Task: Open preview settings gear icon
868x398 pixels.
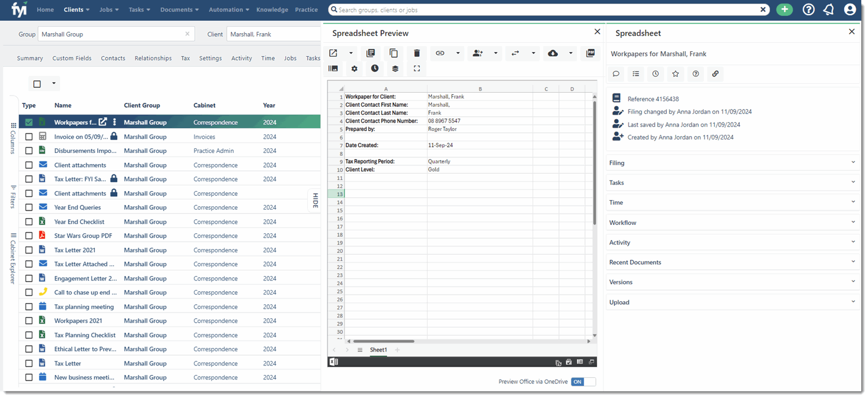Action: pyautogui.click(x=354, y=69)
